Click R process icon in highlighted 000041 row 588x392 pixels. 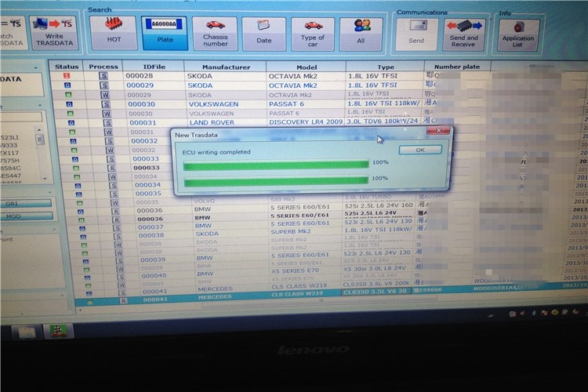(x=123, y=300)
